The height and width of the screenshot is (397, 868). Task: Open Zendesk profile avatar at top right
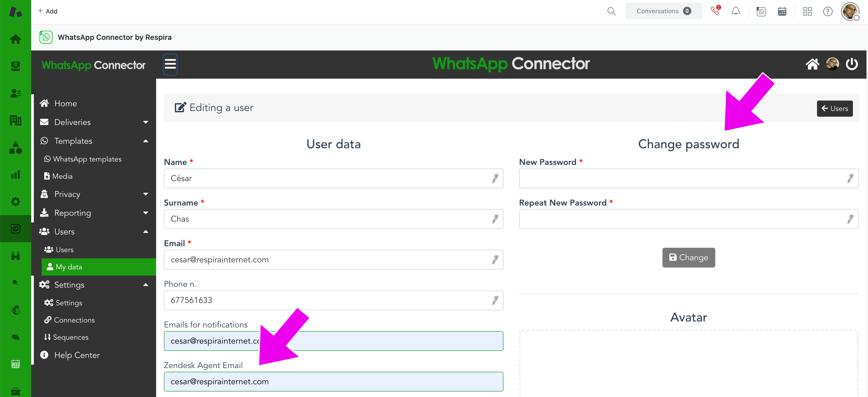[850, 11]
